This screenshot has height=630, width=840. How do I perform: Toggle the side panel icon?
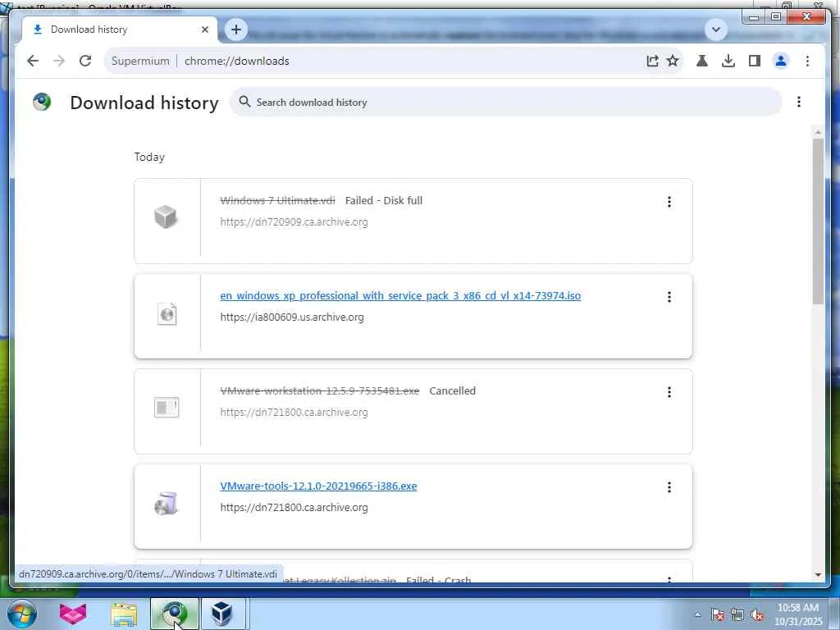(x=755, y=61)
